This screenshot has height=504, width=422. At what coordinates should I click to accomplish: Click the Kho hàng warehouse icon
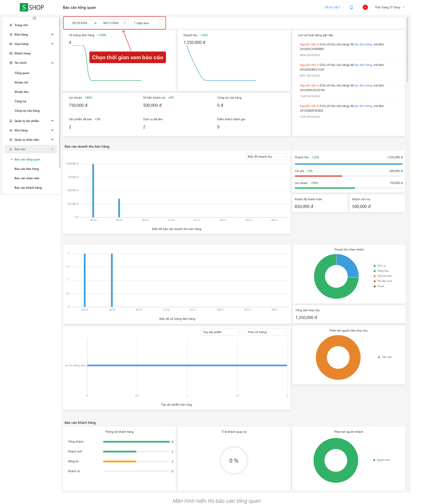(x=11, y=130)
